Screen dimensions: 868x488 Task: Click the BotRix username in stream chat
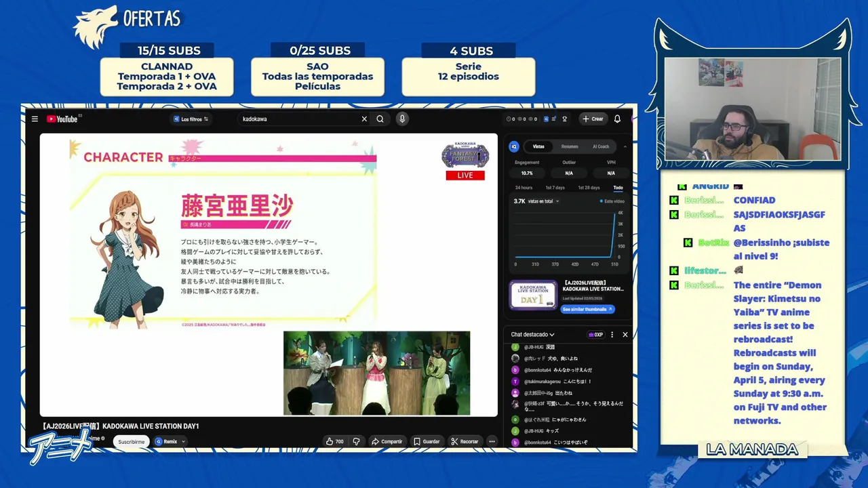click(713, 242)
